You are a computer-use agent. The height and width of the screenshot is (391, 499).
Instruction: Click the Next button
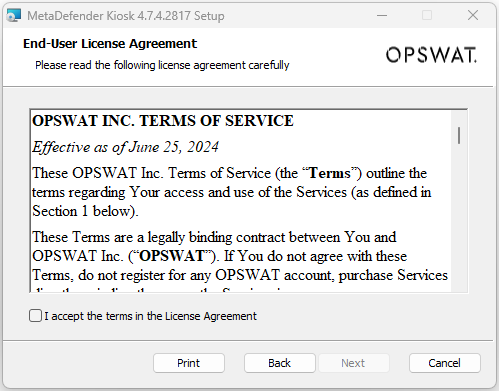[x=353, y=363]
